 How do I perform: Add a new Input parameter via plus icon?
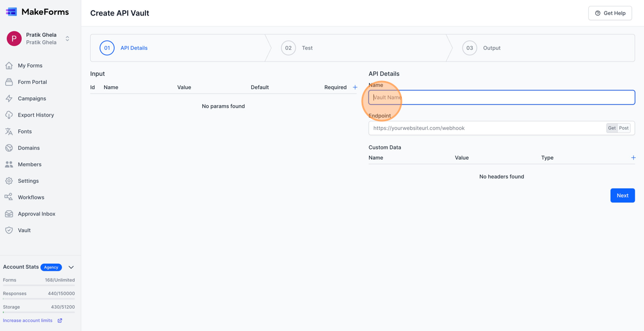[x=355, y=87]
